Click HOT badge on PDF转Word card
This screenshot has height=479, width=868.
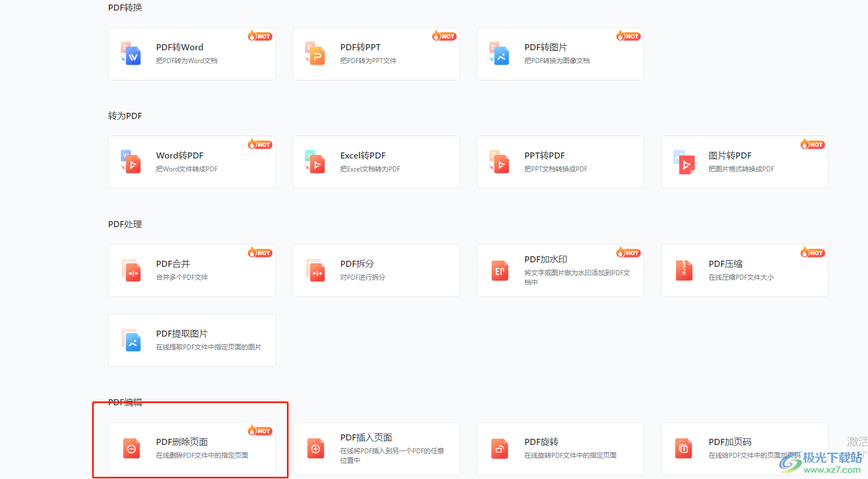260,36
